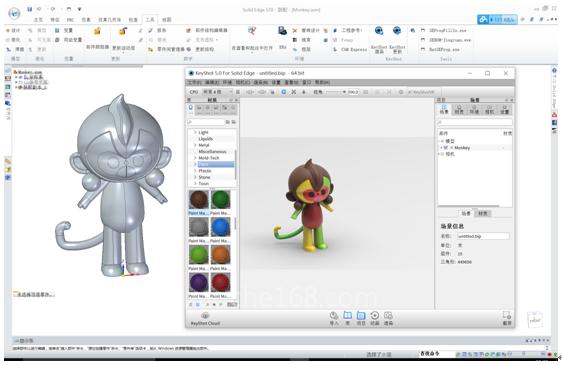The image size is (562, 365).
Task: Toggle the highlighted performance mode toolbar button
Action: [284, 92]
